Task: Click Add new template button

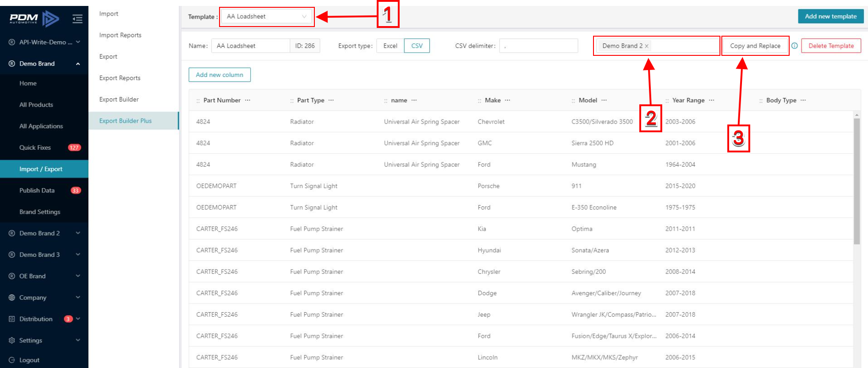Action: coord(830,16)
